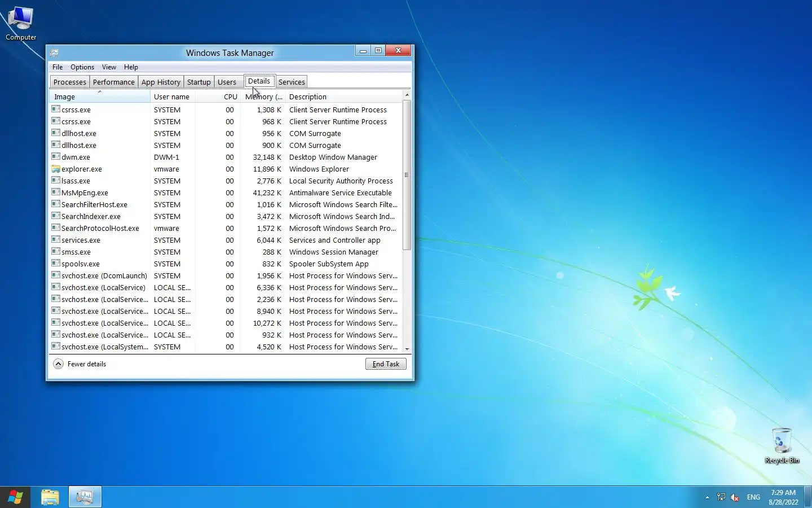Select the explorer.exe process name
The width and height of the screenshot is (812, 508).
coord(82,169)
